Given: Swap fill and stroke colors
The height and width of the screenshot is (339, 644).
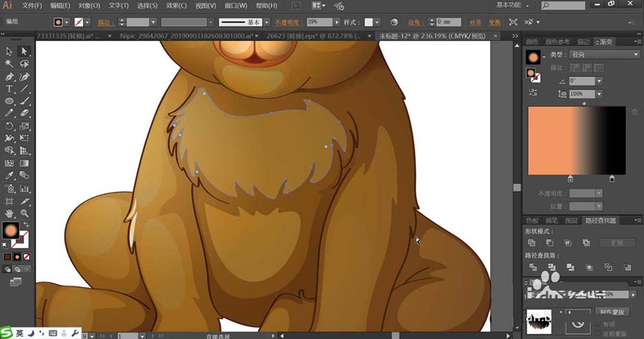Looking at the screenshot, I should tap(26, 224).
